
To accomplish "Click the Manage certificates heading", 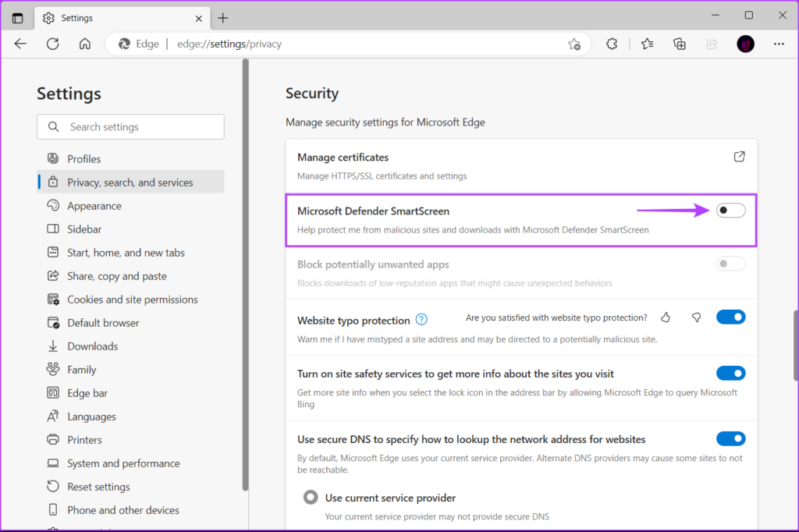I will 343,157.
